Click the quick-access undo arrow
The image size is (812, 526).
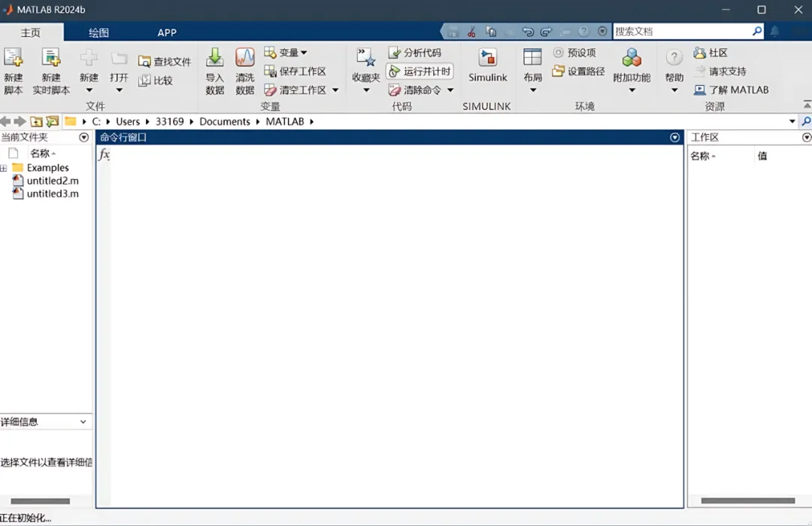[528, 32]
